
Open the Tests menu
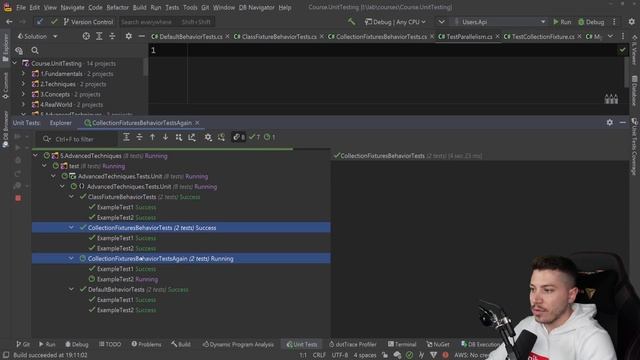click(x=172, y=7)
